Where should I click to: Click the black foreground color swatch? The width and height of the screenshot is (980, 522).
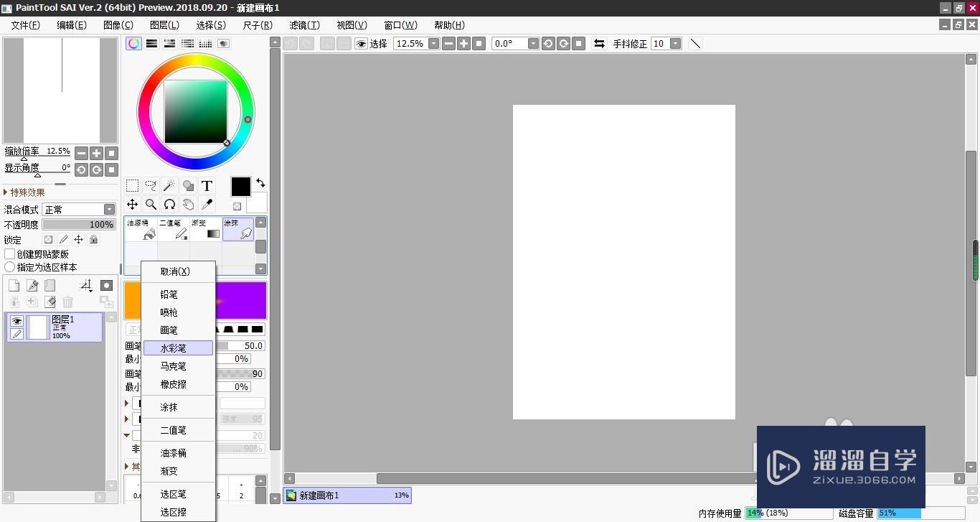click(x=240, y=187)
